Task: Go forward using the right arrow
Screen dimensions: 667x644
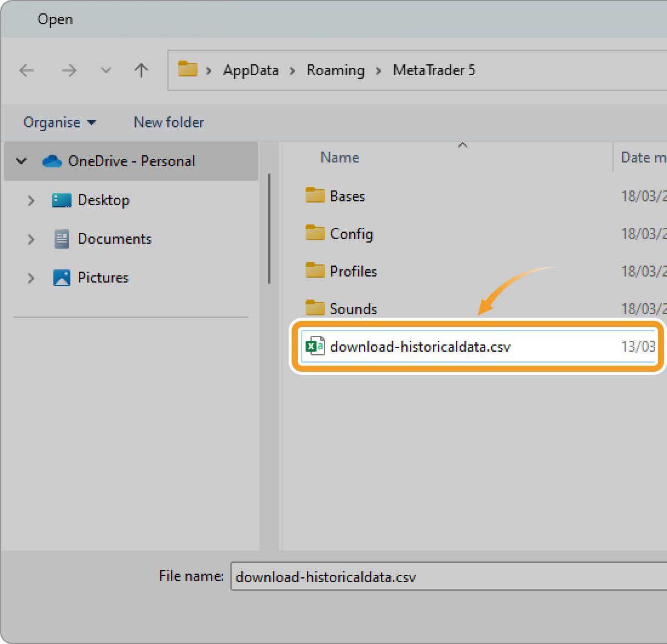Action: click(69, 70)
